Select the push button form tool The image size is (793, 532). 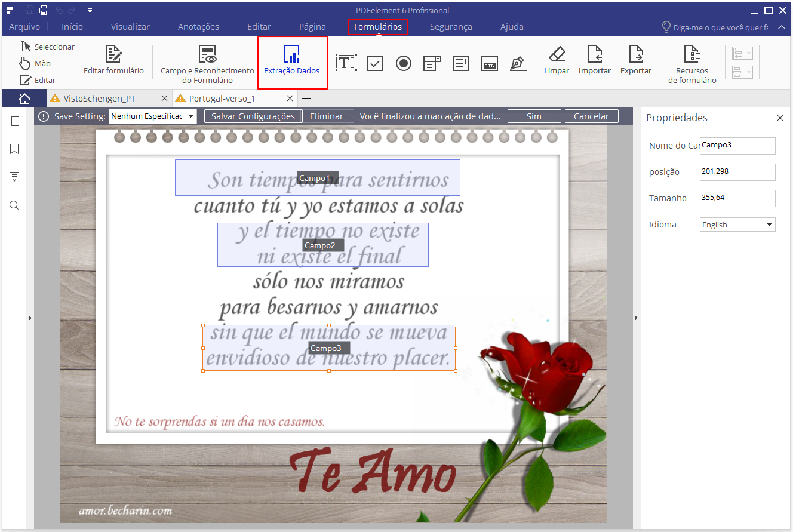click(490, 63)
